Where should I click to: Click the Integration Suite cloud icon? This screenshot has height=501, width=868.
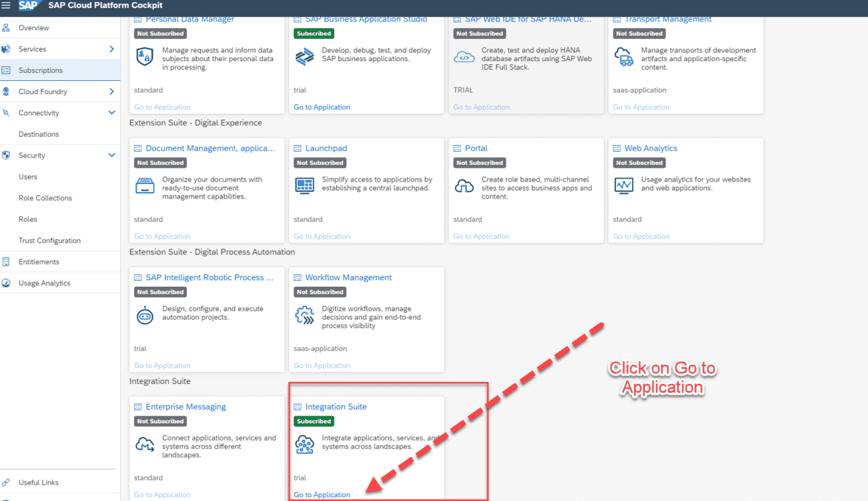(x=304, y=444)
